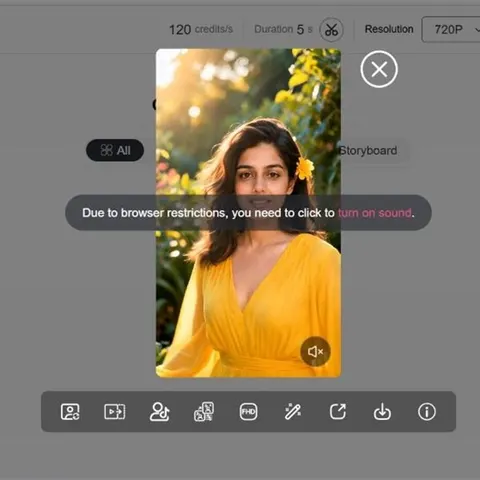Click the extend video icon
This screenshot has height=480, width=480.
115,412
